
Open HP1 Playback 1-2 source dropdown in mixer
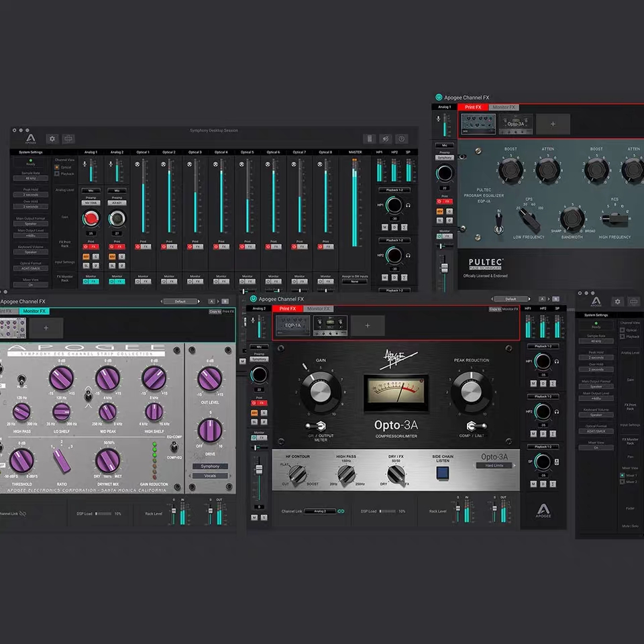pyautogui.click(x=394, y=190)
